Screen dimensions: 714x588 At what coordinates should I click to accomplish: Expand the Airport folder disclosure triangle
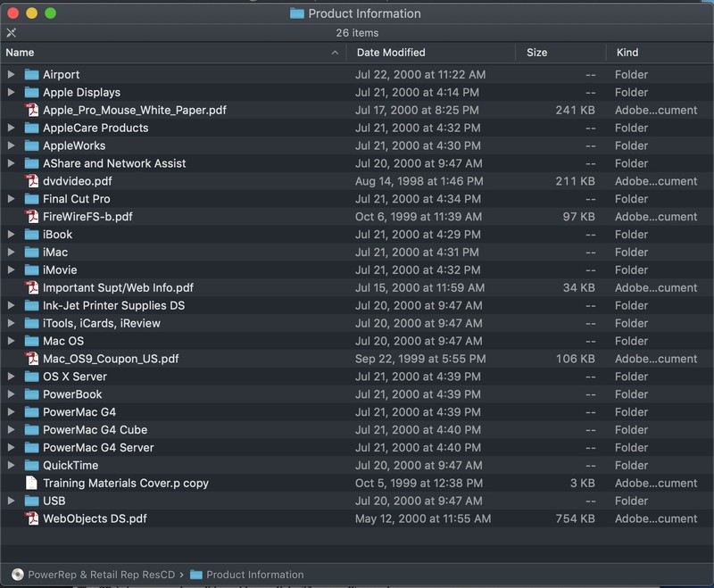click(x=11, y=74)
